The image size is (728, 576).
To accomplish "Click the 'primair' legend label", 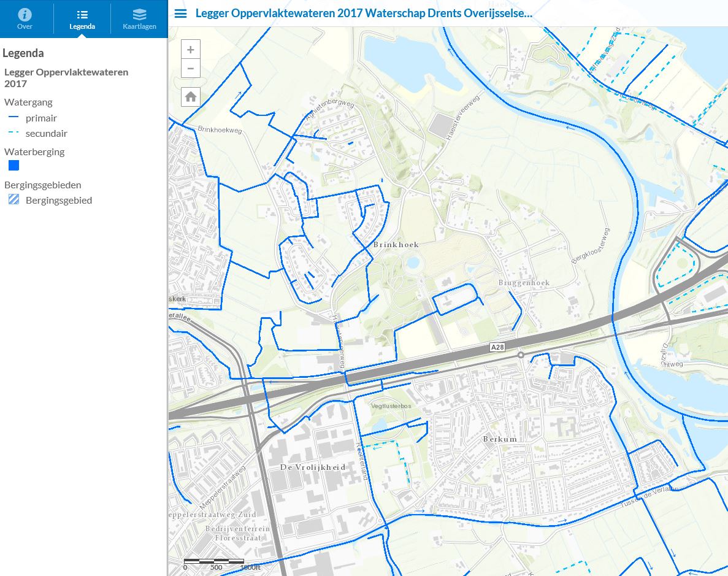I will [x=41, y=118].
